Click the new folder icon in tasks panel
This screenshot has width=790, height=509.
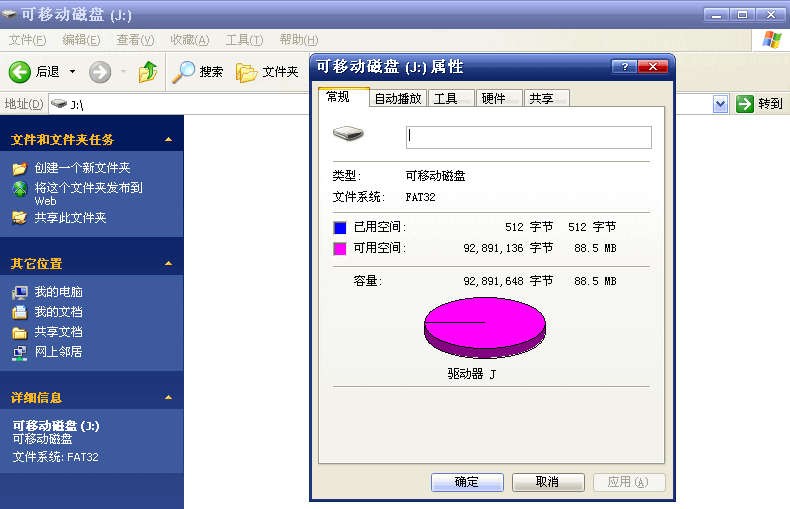point(20,168)
